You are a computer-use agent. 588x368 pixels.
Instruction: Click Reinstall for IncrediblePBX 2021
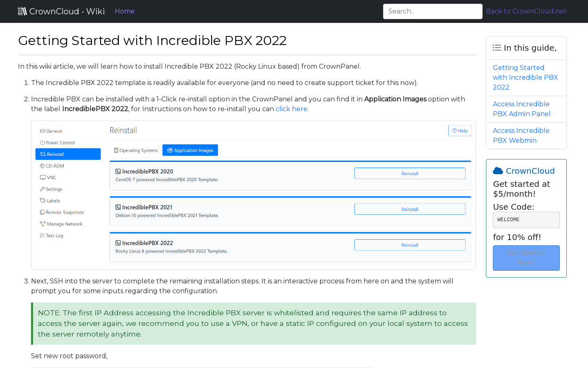[x=410, y=209]
